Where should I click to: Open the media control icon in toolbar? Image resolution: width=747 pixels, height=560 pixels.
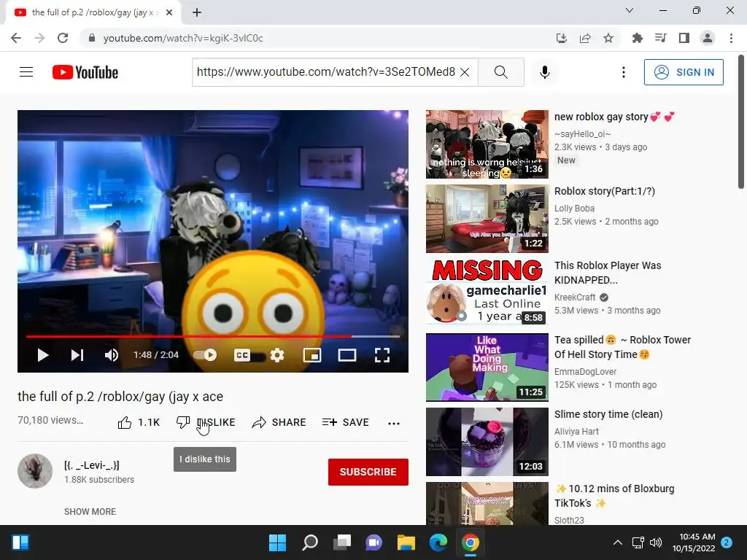[661, 38]
